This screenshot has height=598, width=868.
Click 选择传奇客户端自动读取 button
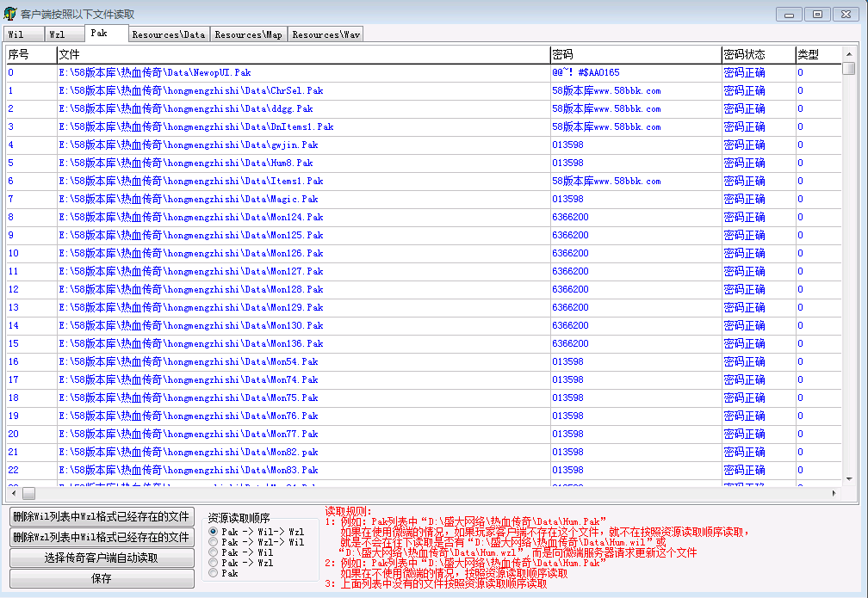tap(102, 558)
